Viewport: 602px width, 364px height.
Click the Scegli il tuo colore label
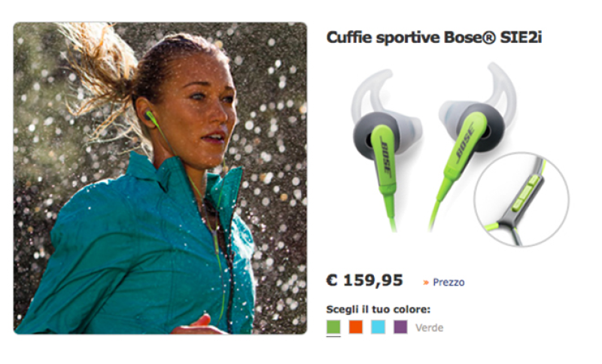pyautogui.click(x=379, y=309)
